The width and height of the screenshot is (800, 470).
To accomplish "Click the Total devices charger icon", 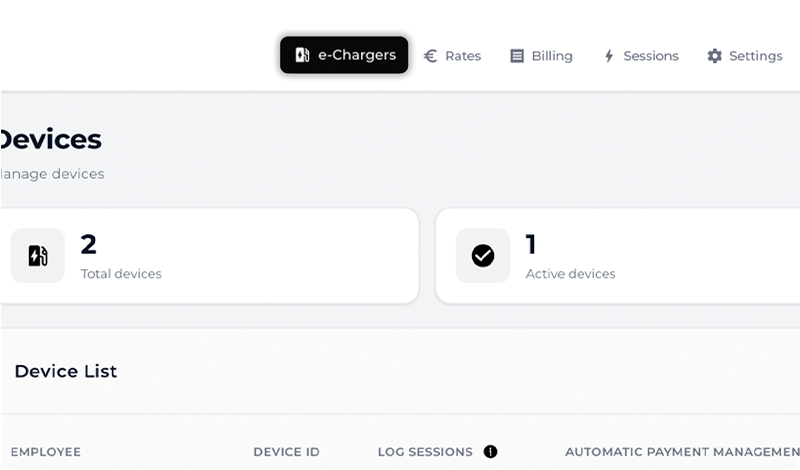I will (38, 256).
